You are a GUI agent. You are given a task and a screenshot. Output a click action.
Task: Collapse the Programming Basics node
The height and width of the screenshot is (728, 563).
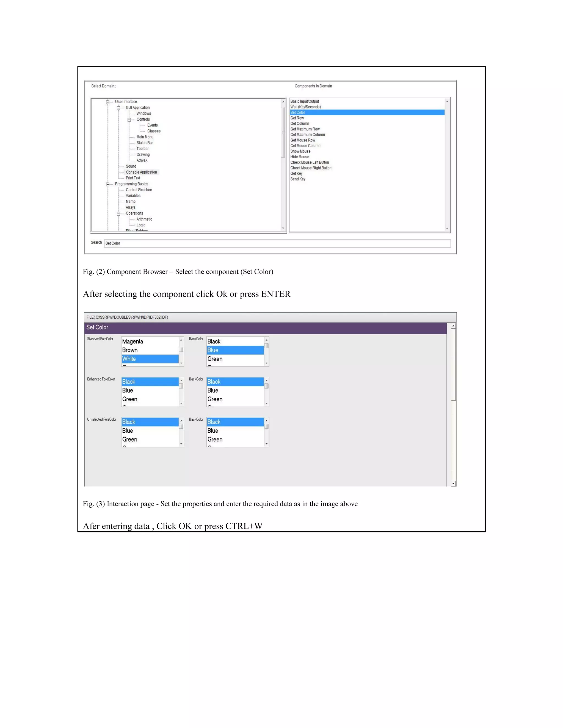pyautogui.click(x=108, y=184)
